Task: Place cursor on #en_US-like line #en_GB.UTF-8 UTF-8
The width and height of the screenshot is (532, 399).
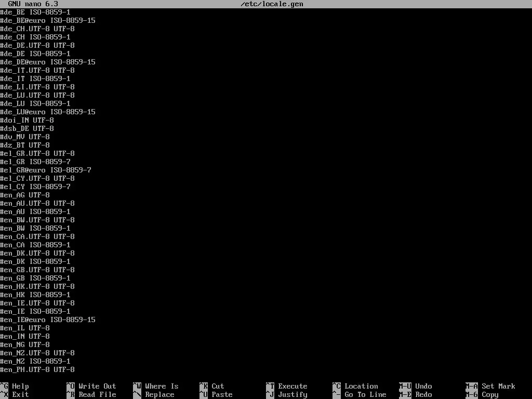Action: [x=37, y=270]
